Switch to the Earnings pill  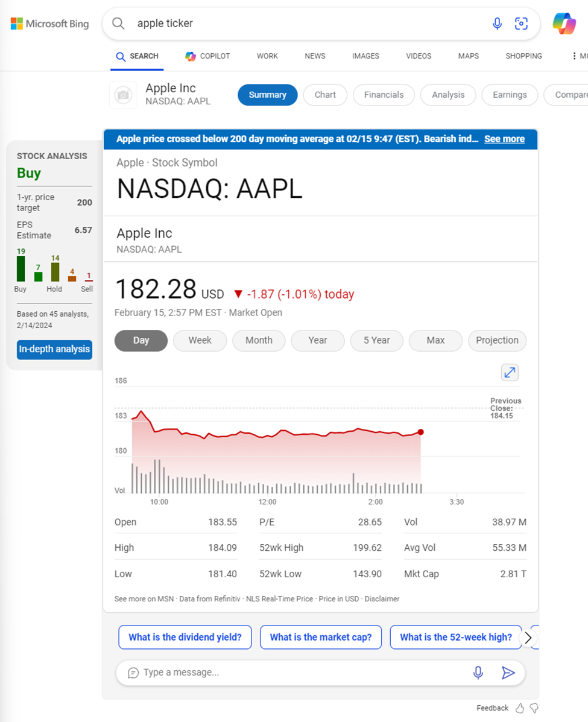pos(510,95)
